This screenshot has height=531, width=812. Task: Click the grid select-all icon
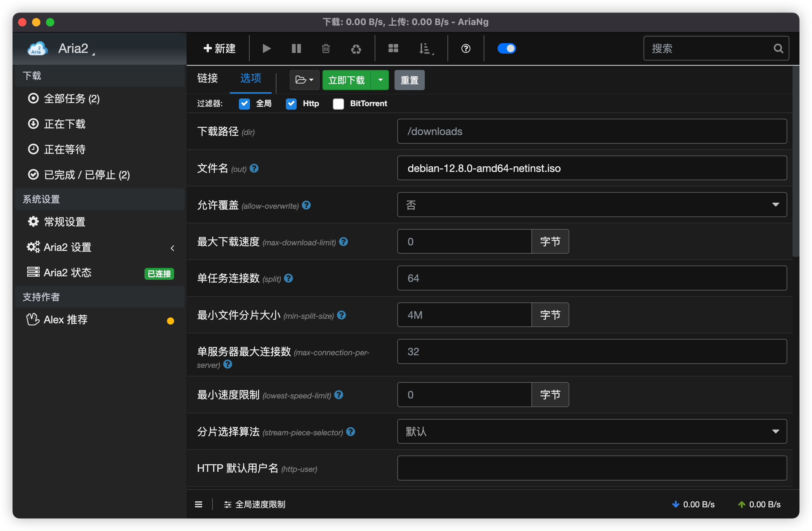click(x=393, y=48)
